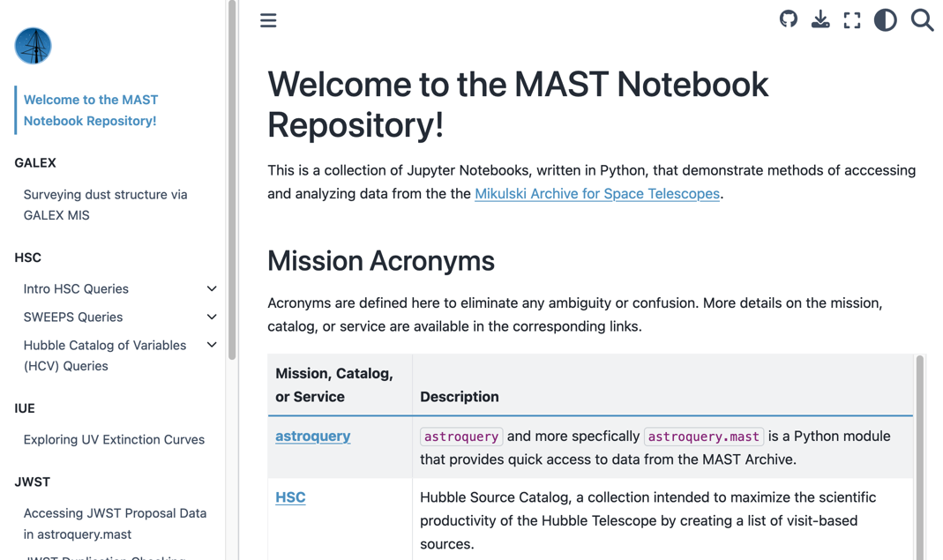Open the HSC table link
This screenshot has height=560, width=943.
(x=290, y=497)
